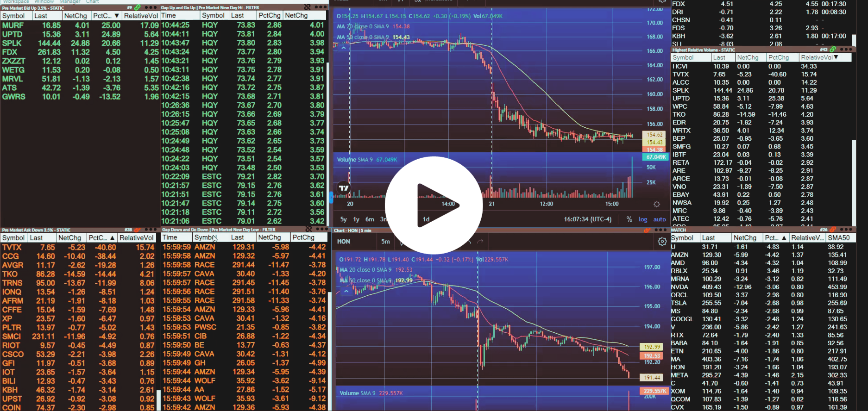
Task: Open chart scale settings gear on upper chart
Action: (657, 204)
